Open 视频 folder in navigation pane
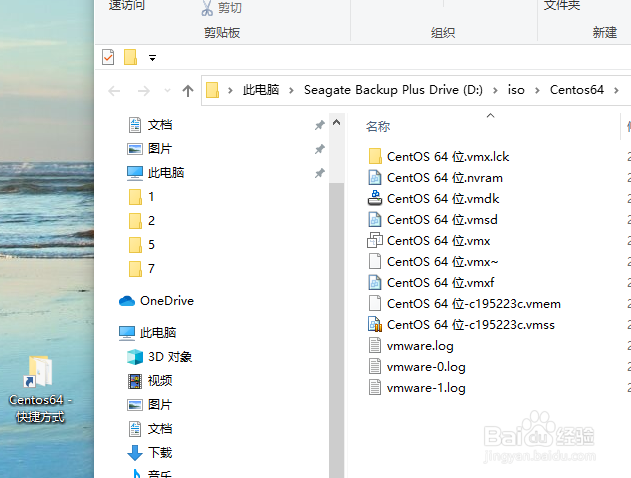 pos(150,381)
